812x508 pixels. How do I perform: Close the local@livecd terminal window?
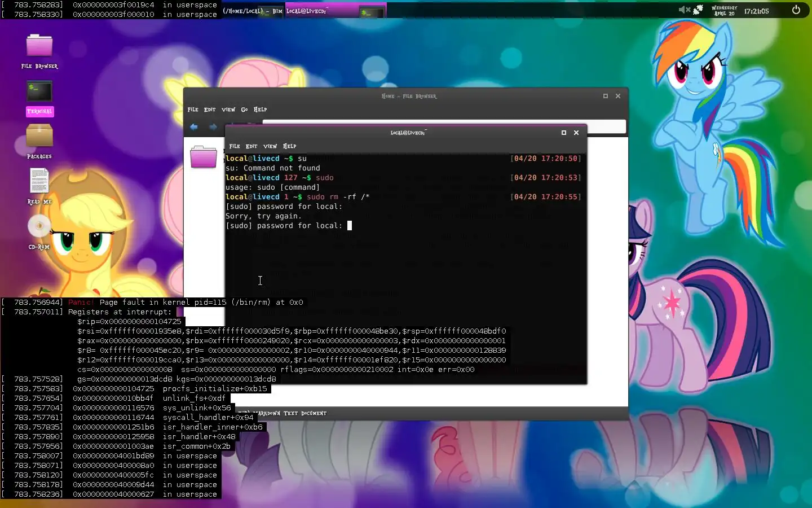576,133
